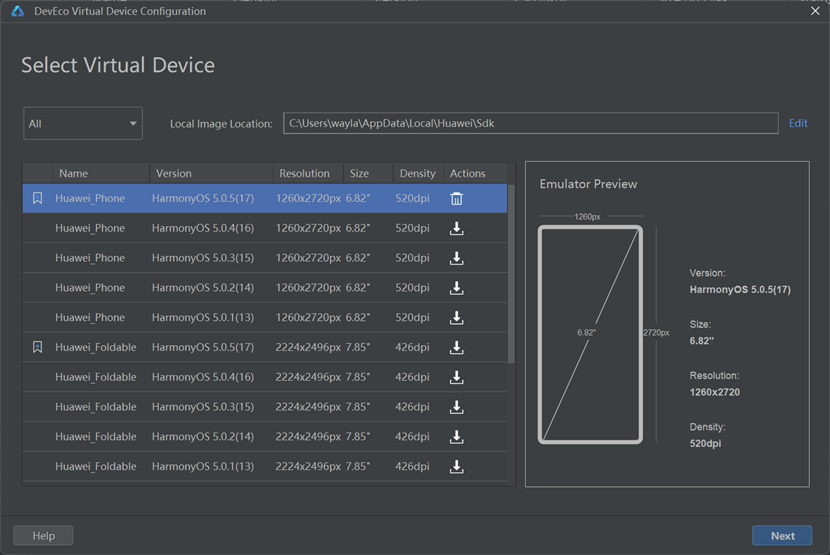Select Huawei_Foldable name in HarmonyOS 5.0.4(16) row
Image resolution: width=830 pixels, height=555 pixels.
[x=96, y=377]
